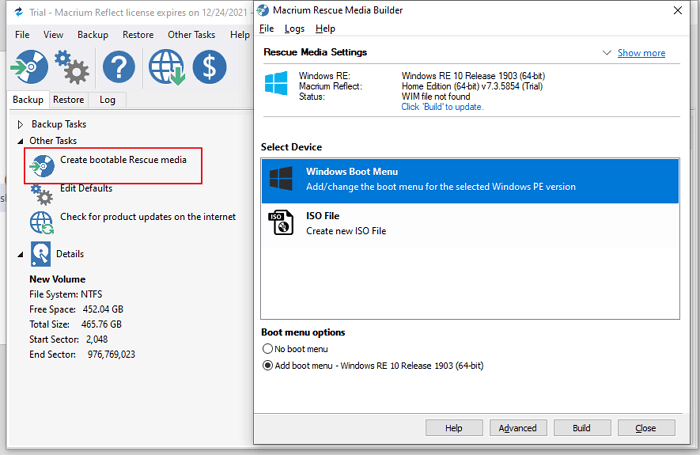
Task: Click the Details disk magnifier icon
Action: 41,254
